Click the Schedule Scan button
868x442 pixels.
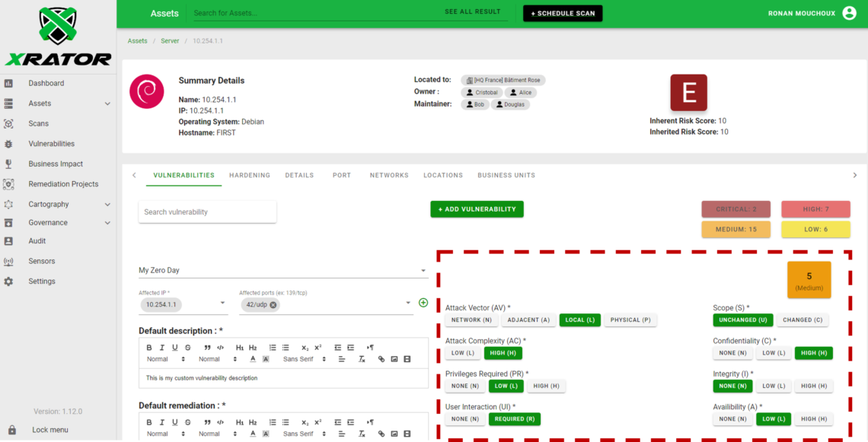click(x=563, y=14)
